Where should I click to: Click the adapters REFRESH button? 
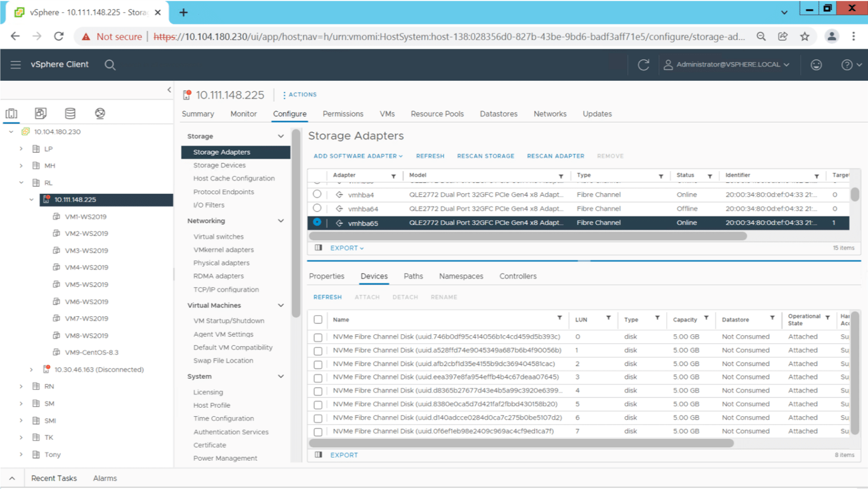430,156
